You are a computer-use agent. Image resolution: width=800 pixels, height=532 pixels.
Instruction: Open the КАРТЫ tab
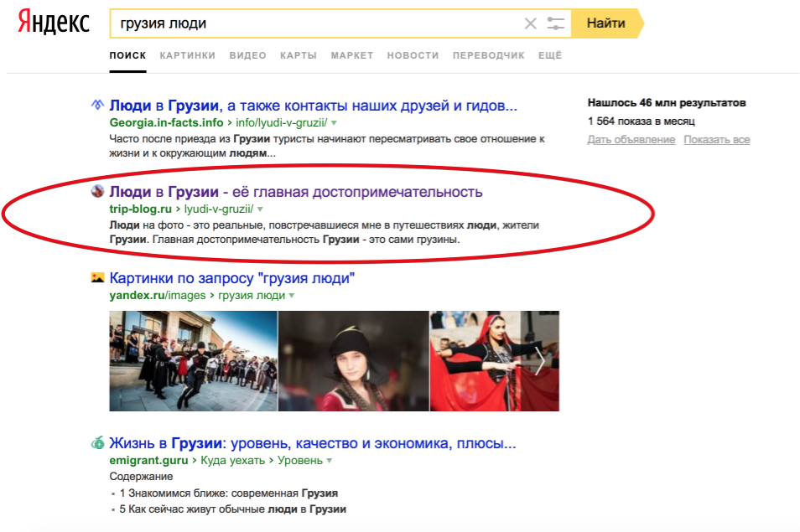coord(299,55)
